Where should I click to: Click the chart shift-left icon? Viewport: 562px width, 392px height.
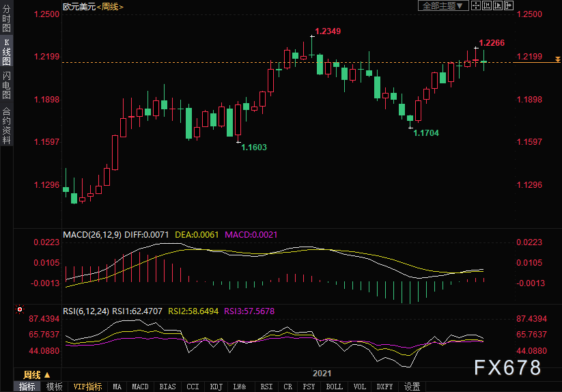(x=487, y=5)
